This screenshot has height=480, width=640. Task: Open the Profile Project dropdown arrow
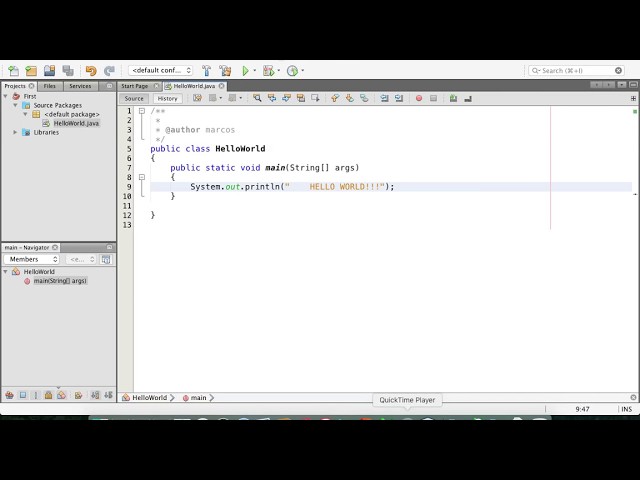(x=302, y=70)
